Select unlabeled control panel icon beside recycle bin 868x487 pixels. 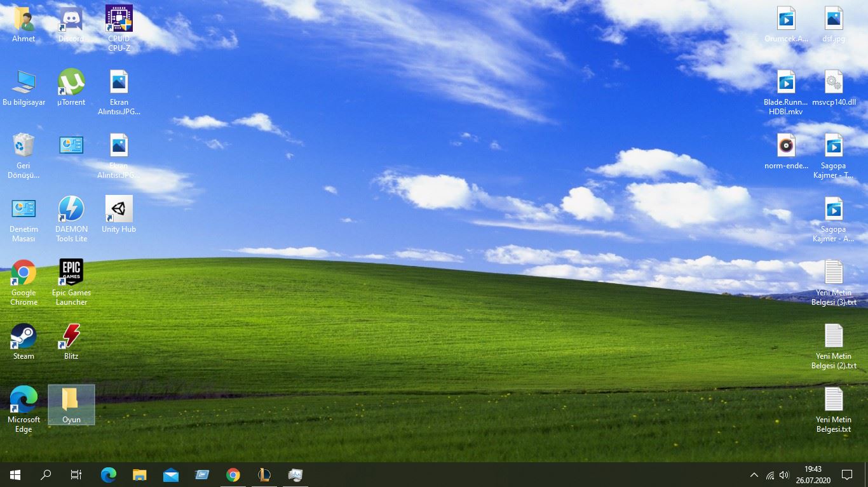tap(71, 145)
